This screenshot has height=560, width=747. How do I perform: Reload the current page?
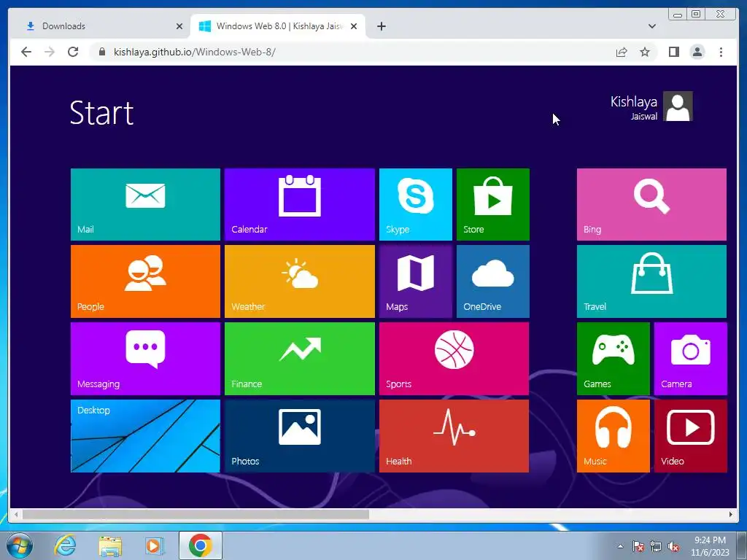tap(73, 52)
